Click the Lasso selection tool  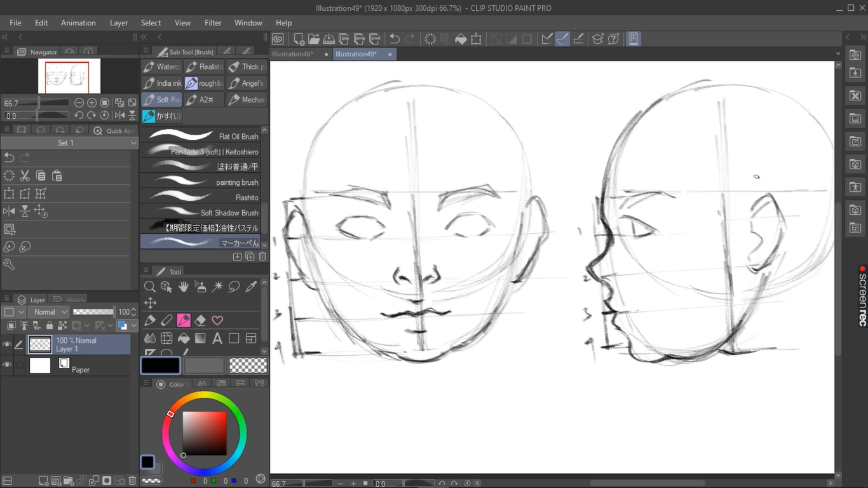click(x=234, y=287)
